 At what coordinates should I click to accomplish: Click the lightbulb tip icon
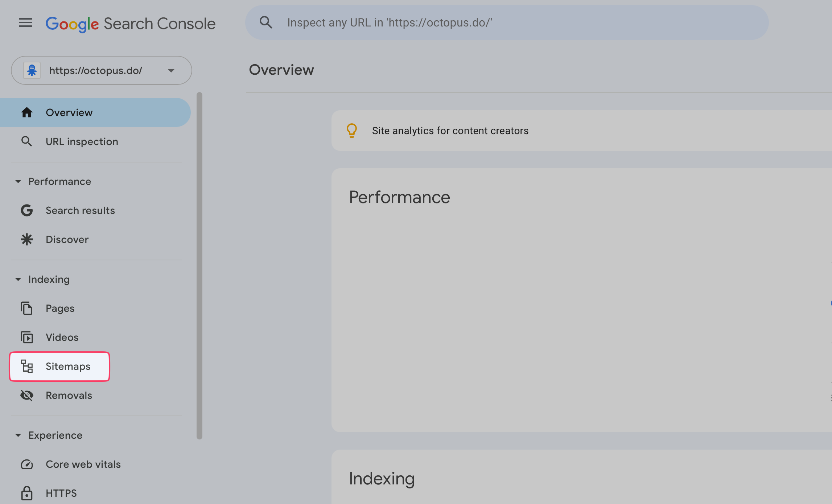tap(352, 131)
